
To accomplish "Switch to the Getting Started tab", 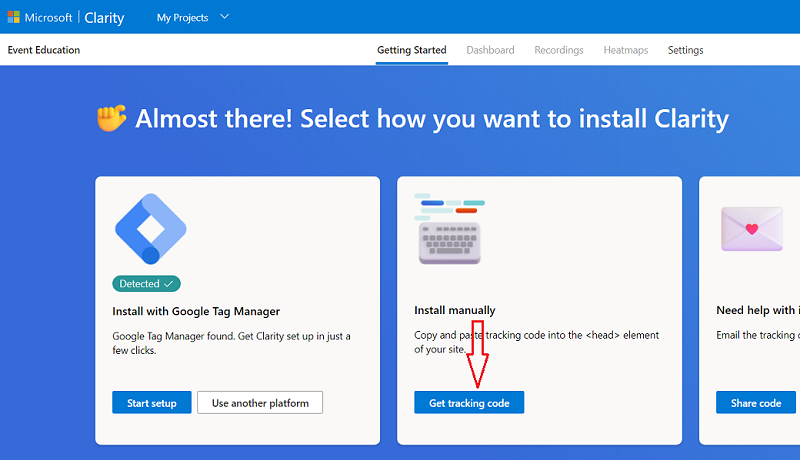I will [x=412, y=50].
